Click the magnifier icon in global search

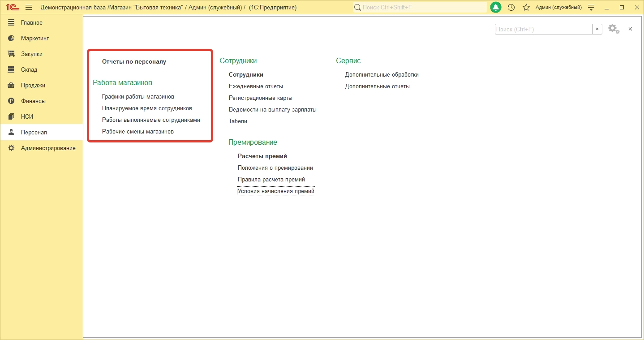(357, 8)
